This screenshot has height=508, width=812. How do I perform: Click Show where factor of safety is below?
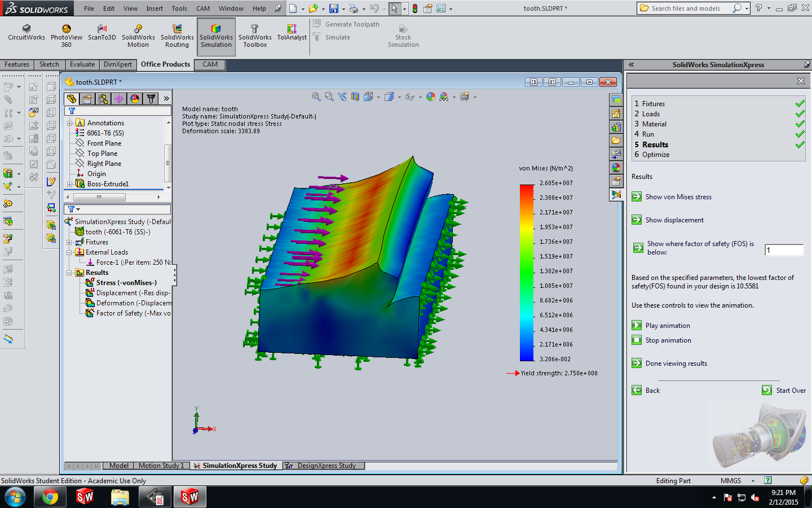coord(694,248)
